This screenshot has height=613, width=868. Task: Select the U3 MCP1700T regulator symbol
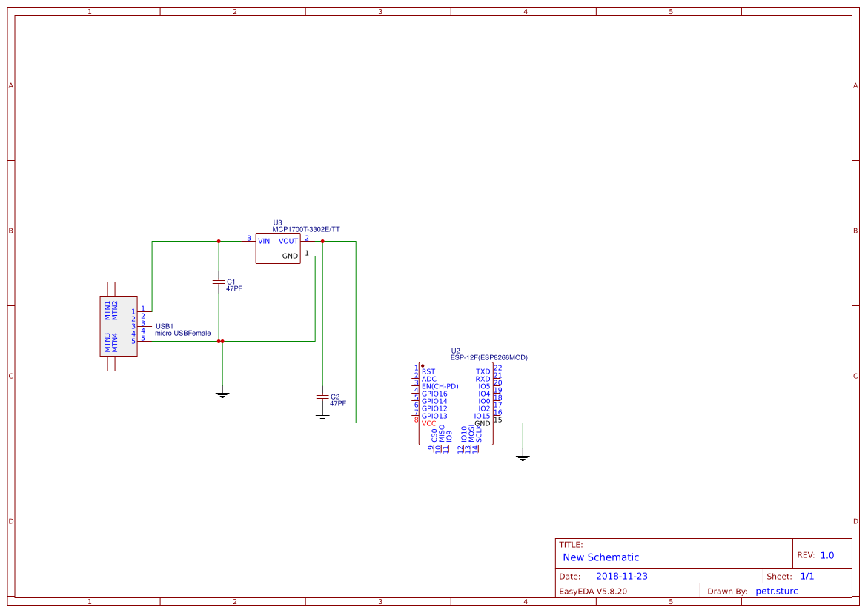277,247
